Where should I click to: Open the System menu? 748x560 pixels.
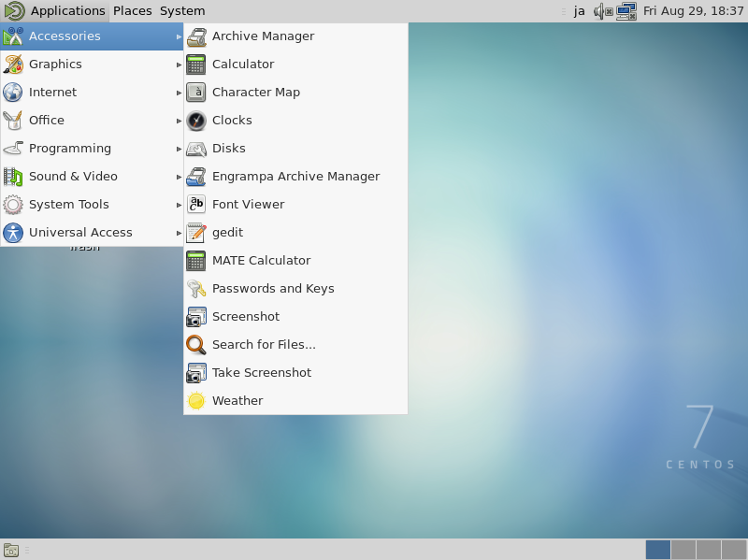[x=182, y=11]
